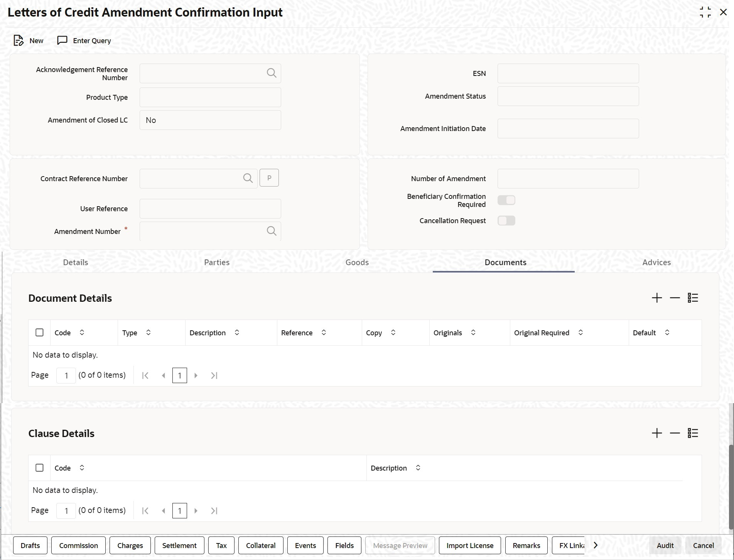Open the Settlement subsystem
This screenshot has width=734, height=560.
(179, 545)
